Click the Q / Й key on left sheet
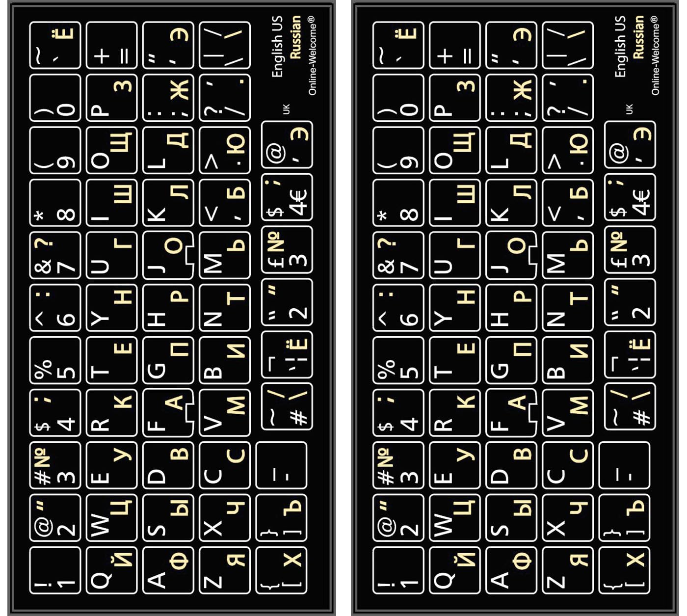Viewport: 687px width, 616px height. pos(111,570)
